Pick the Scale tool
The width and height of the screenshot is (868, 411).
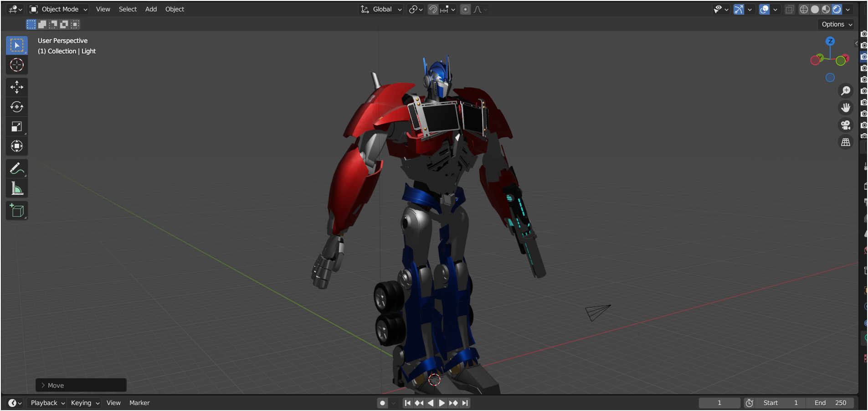click(x=17, y=126)
